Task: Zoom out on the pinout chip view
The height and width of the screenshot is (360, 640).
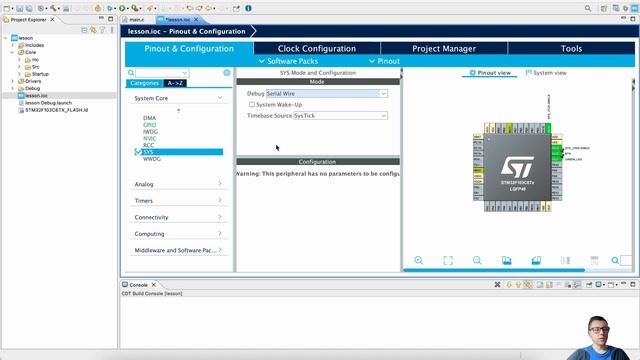Action: pos(477,260)
